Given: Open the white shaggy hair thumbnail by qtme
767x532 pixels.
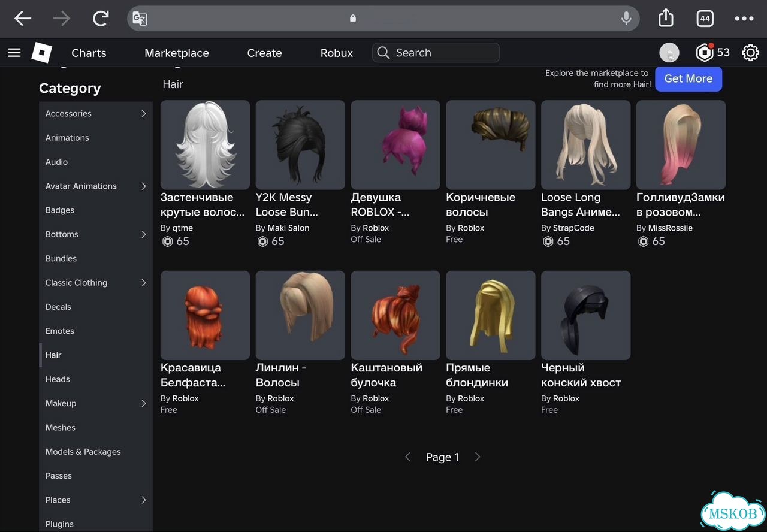Looking at the screenshot, I should pyautogui.click(x=205, y=145).
